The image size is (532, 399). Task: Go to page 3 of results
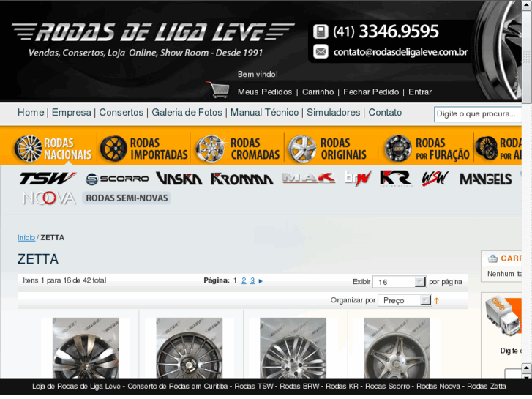pos(252,281)
